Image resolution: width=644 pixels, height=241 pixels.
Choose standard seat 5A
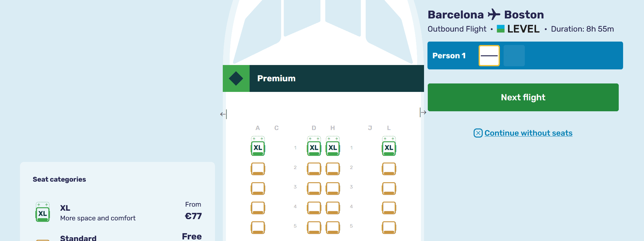tap(258, 228)
